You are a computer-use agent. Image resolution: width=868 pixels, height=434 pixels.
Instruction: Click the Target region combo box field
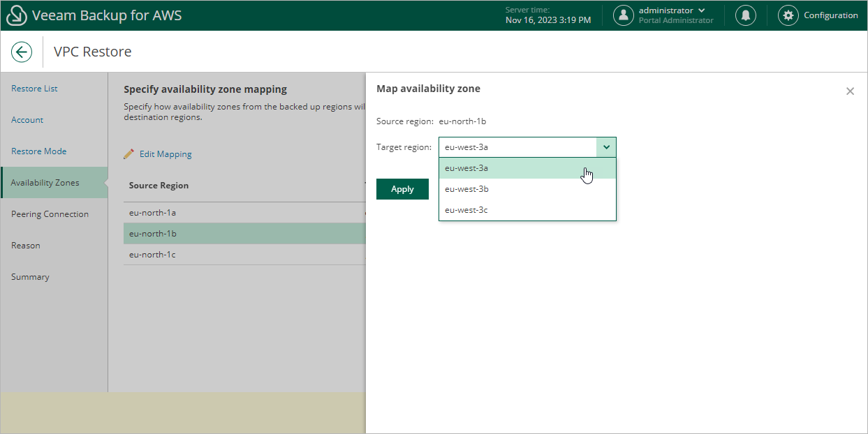coord(527,147)
